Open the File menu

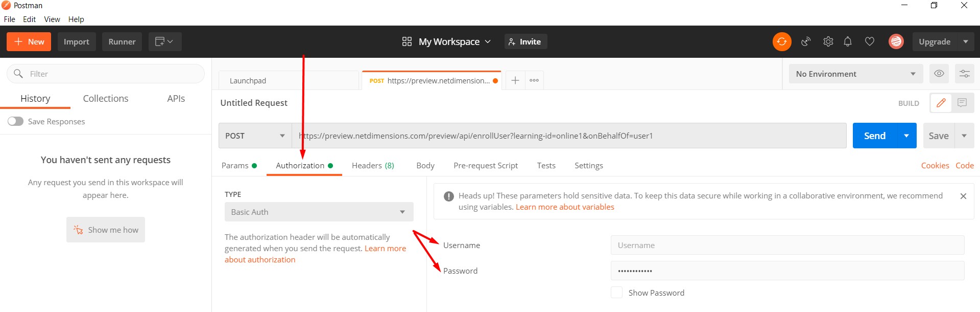click(10, 19)
